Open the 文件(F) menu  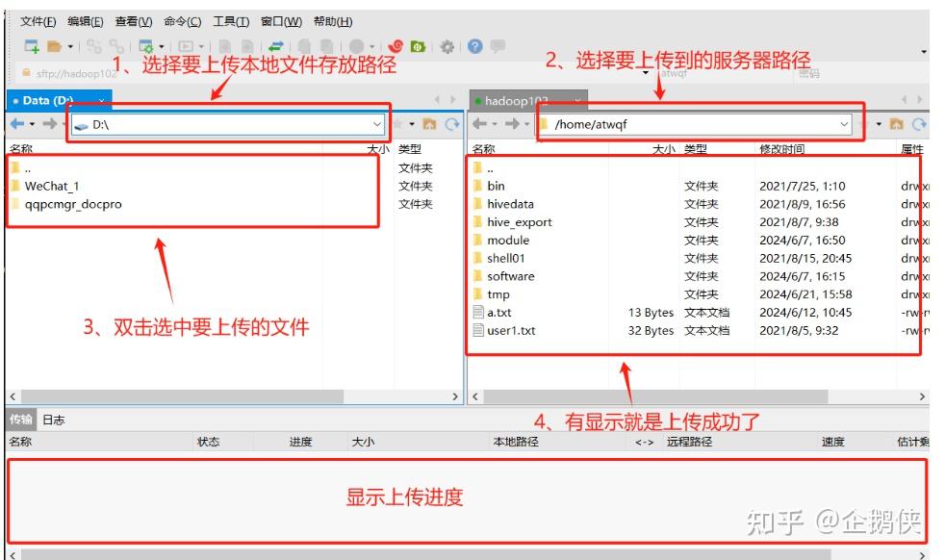38,22
